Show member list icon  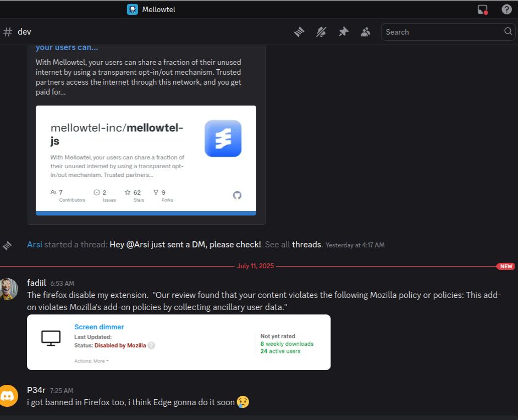coord(365,32)
